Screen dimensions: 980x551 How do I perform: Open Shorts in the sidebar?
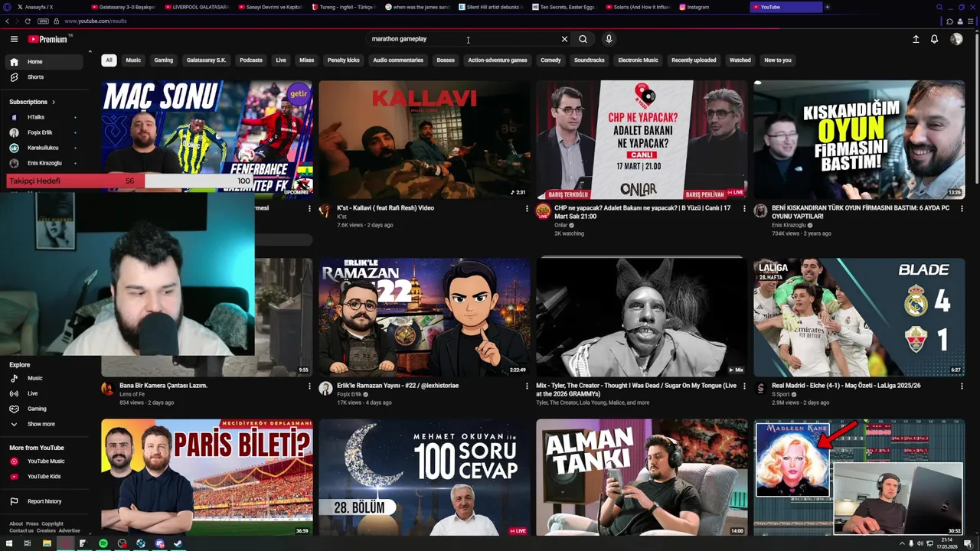pos(44,77)
